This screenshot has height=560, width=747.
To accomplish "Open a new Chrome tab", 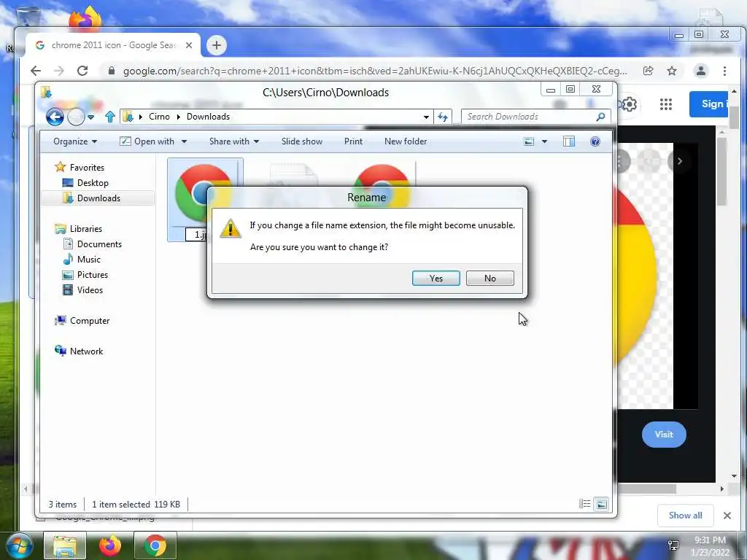I will (216, 45).
